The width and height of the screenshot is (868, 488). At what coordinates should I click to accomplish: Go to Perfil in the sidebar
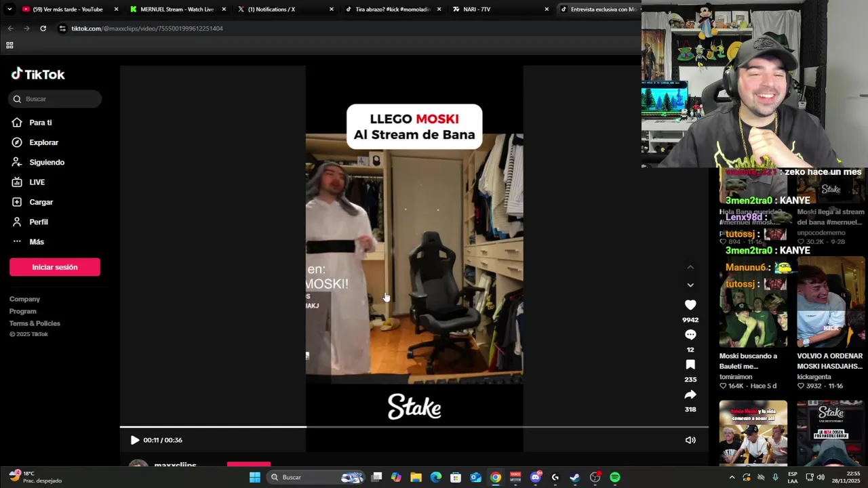pyautogui.click(x=30, y=222)
